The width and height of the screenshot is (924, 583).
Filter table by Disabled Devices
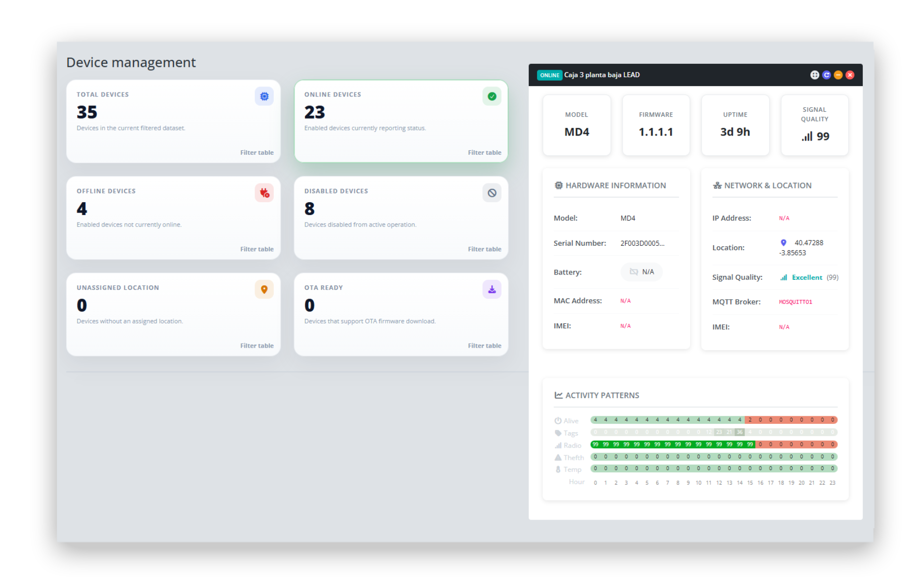[484, 249]
